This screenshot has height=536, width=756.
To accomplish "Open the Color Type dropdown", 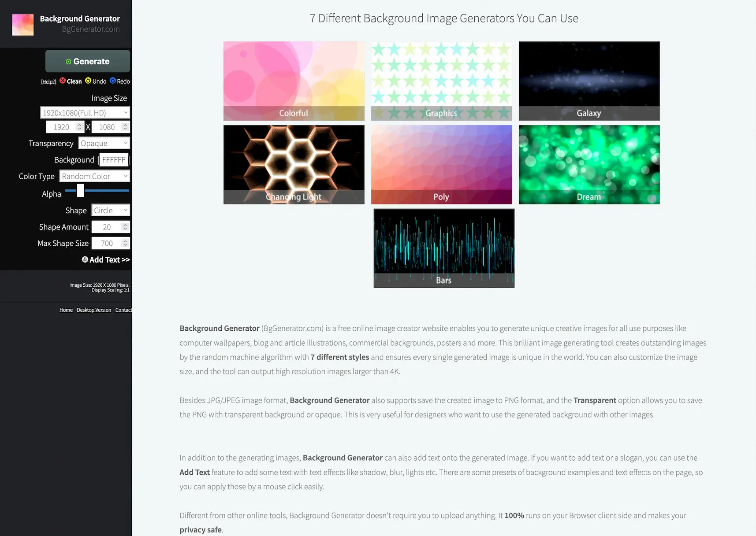I will 94,176.
